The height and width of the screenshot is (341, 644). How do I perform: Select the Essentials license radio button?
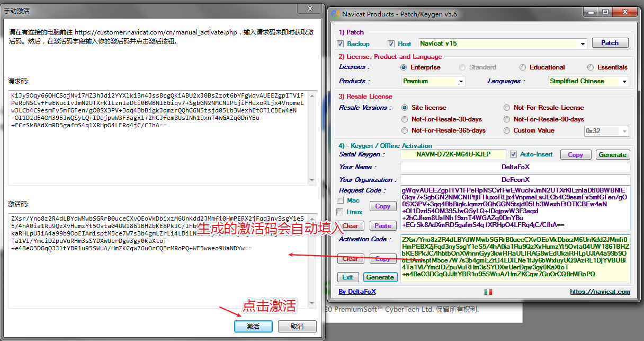tap(591, 67)
